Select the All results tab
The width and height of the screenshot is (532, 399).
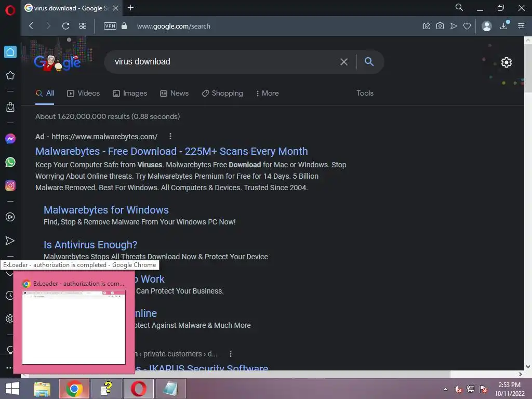click(x=45, y=94)
